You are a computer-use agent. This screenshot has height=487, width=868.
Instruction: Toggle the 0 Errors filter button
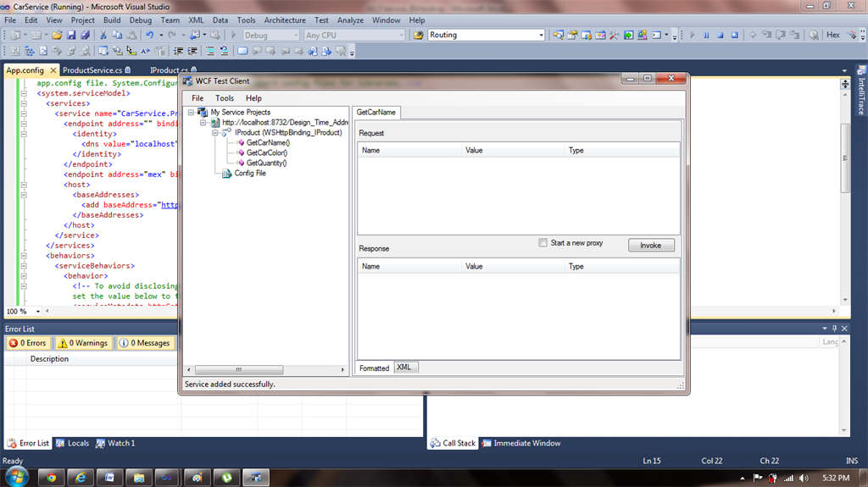(x=28, y=343)
